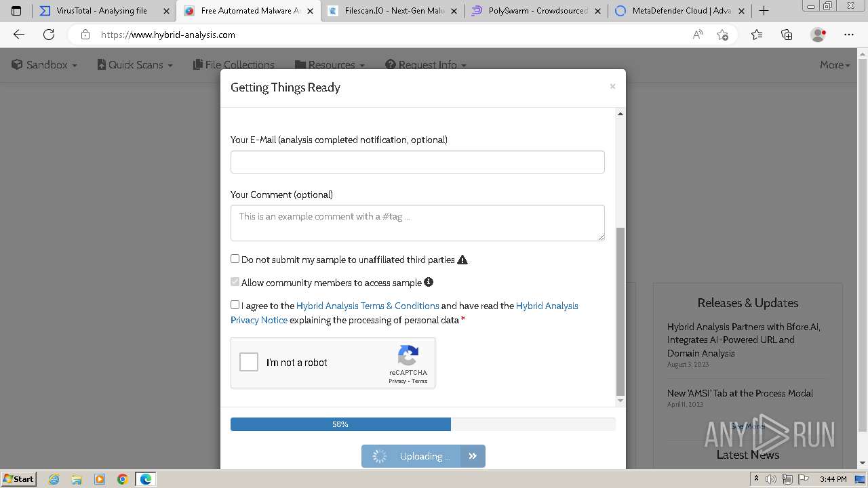Expand the Quick Scans dropdown
868x488 pixels.
pos(135,65)
